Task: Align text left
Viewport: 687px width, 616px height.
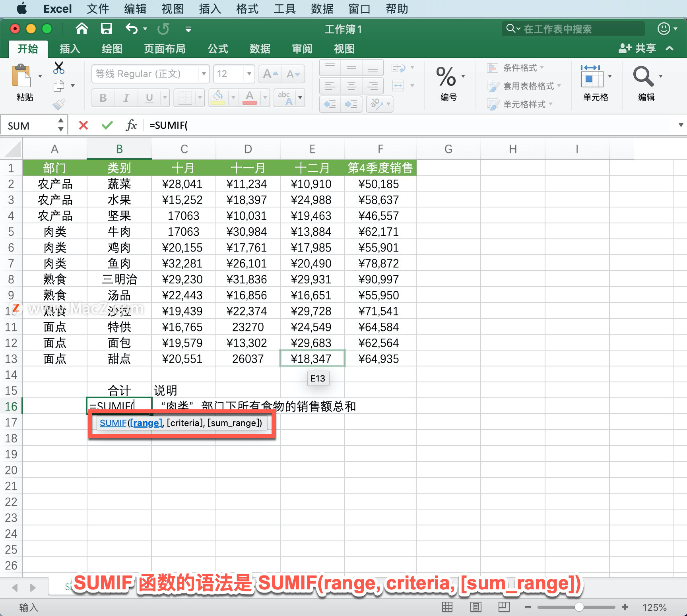Action: [x=330, y=86]
